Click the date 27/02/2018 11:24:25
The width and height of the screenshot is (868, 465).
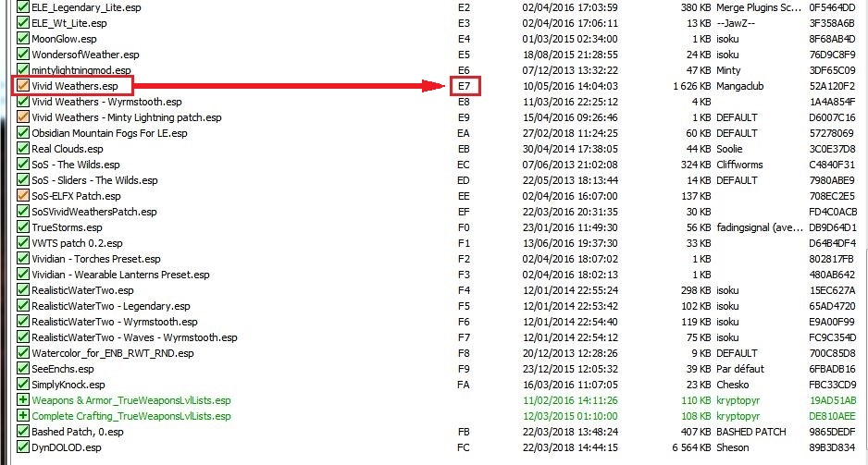570,133
